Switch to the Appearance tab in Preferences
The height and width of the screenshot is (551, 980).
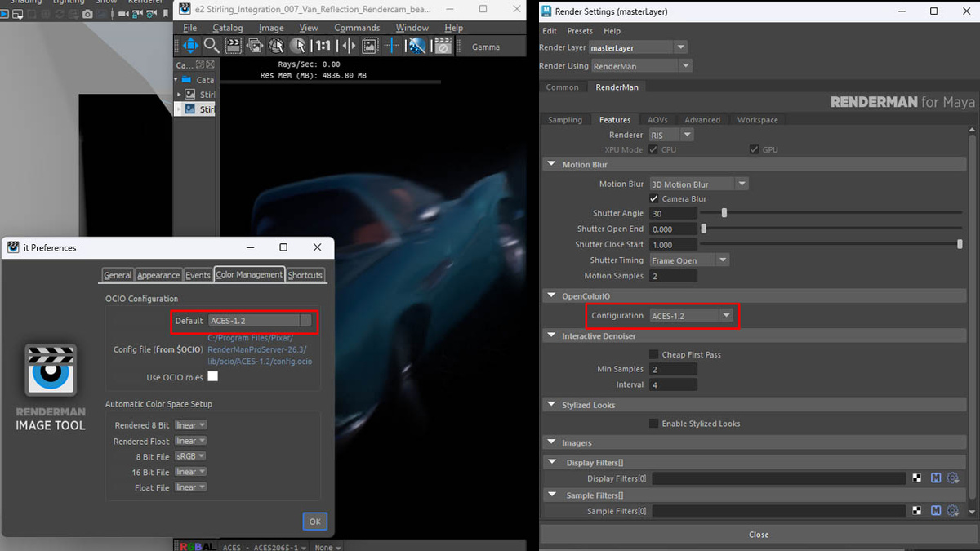(x=158, y=275)
